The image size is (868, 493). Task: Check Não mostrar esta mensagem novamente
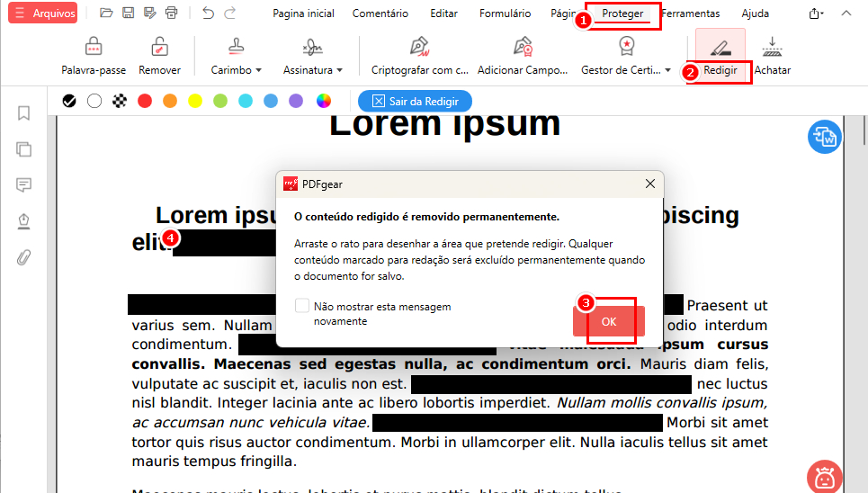click(301, 305)
